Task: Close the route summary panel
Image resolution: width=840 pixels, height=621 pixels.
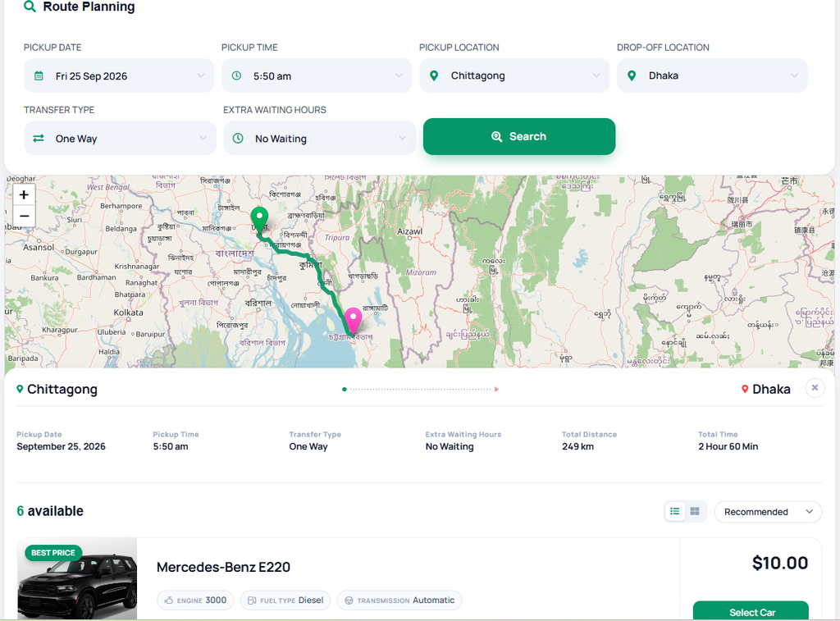Action: point(815,387)
